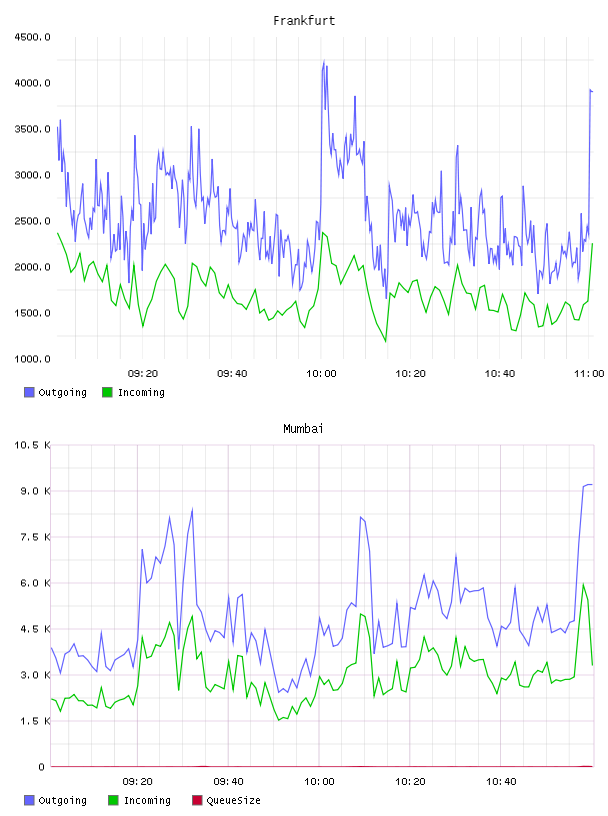The image size is (608, 816).
Task: Click the green Incoming swatch in Frankfurt legend
Action: pos(107,392)
